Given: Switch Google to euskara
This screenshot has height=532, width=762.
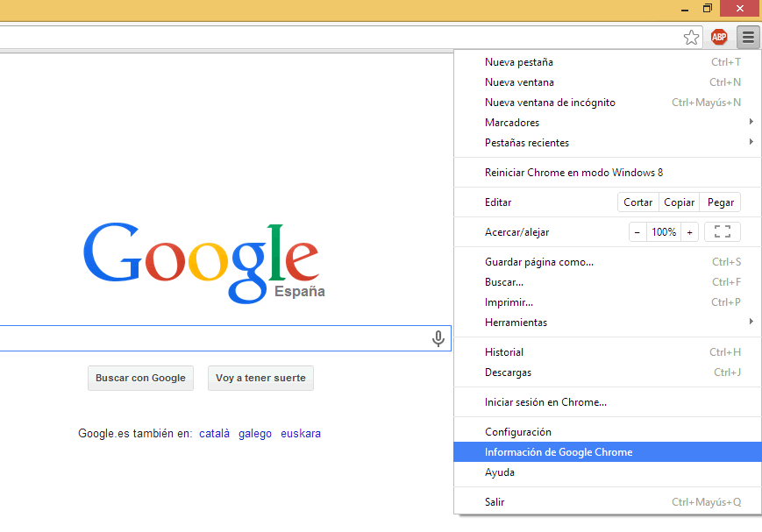Looking at the screenshot, I should coord(301,433).
